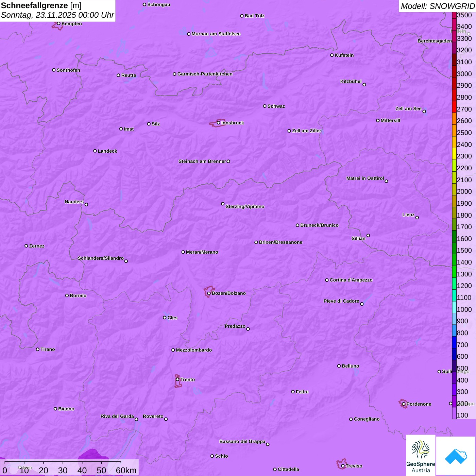Click the Cittadella label
Image resolution: width=476 pixels, height=476 pixels.
[x=288, y=469]
